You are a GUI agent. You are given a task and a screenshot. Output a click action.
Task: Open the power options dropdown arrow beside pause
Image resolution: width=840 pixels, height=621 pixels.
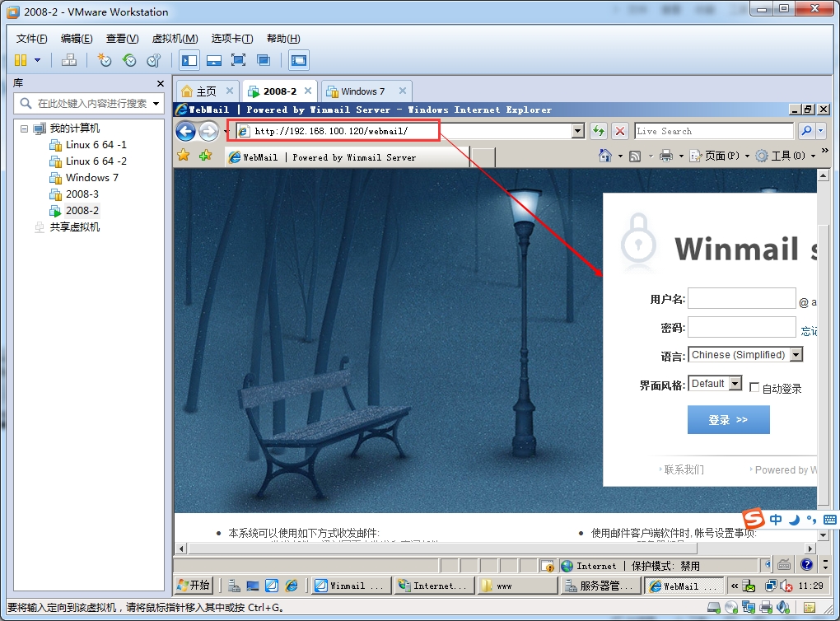38,60
